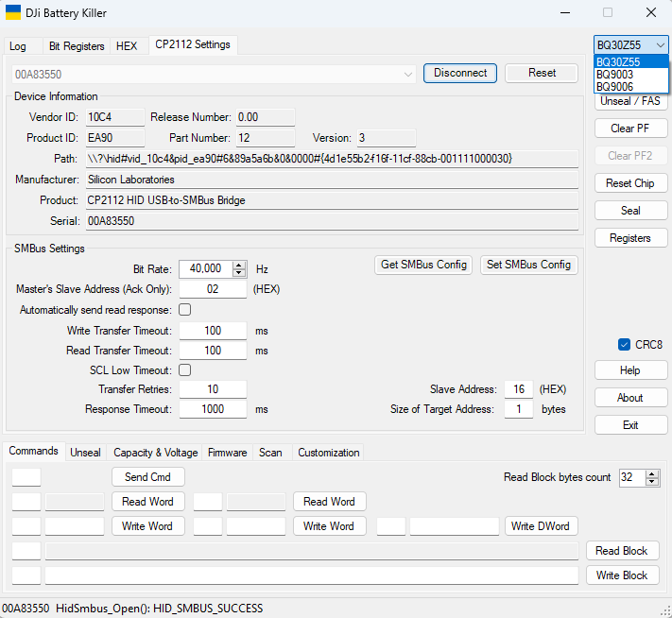The height and width of the screenshot is (618, 672).
Task: Click the Write DWord value field
Action: 455,525
